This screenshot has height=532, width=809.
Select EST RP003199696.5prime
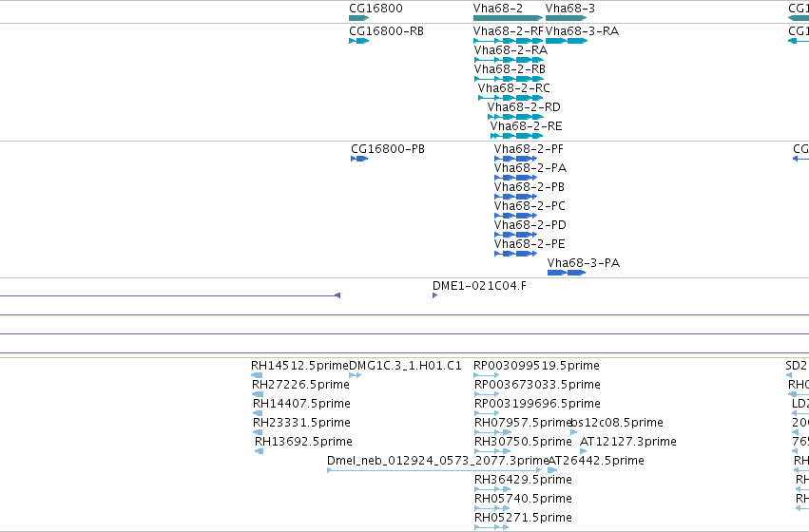(487, 413)
